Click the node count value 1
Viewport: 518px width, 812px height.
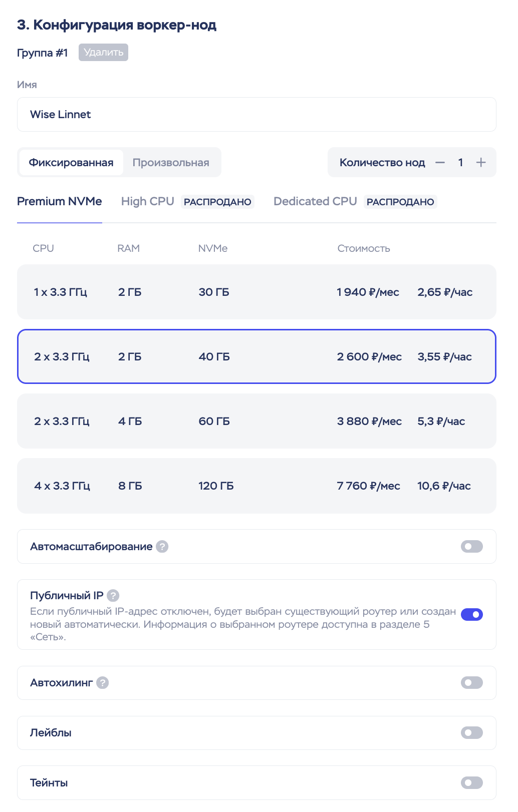(460, 162)
